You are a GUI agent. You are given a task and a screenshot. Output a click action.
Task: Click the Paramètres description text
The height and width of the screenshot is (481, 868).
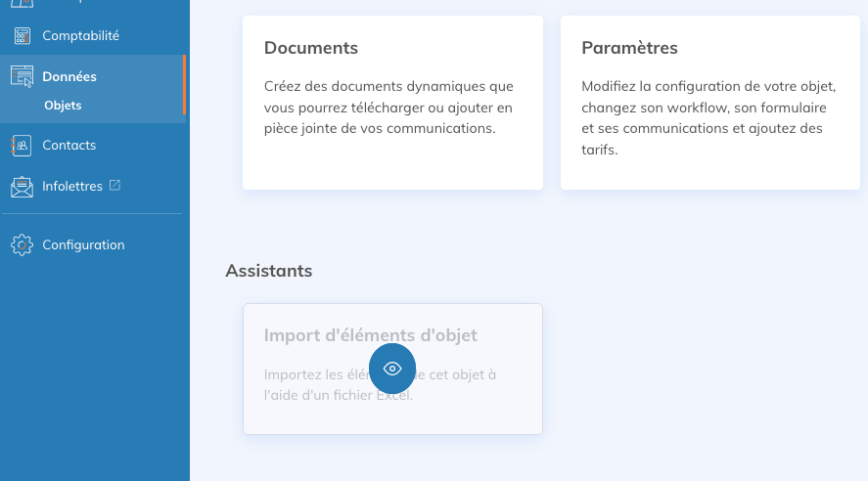708,117
